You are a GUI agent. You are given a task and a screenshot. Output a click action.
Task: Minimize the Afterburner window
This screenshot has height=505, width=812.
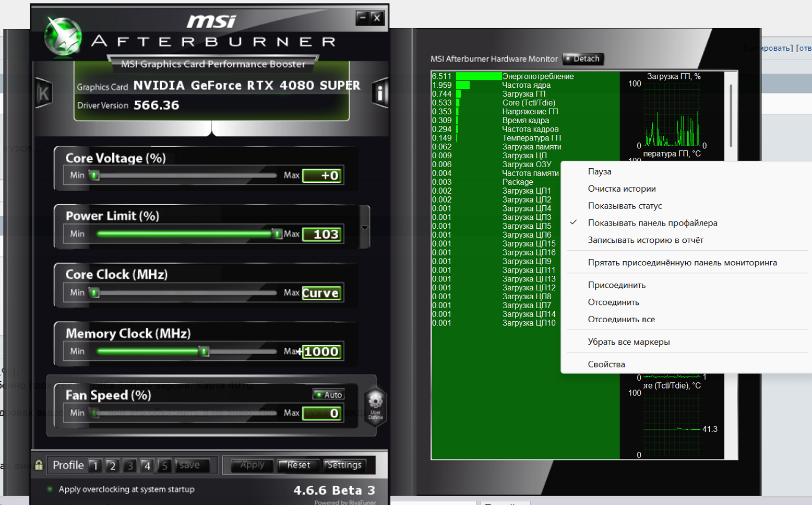point(363,18)
